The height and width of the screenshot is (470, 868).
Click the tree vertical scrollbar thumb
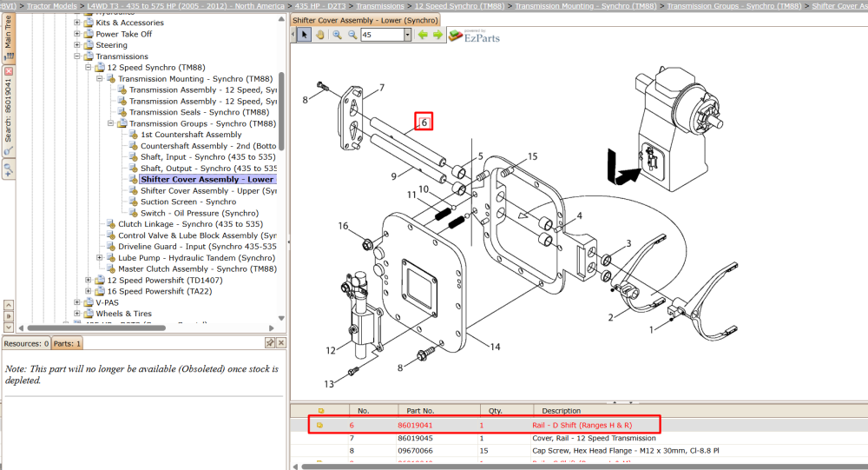tap(281, 111)
